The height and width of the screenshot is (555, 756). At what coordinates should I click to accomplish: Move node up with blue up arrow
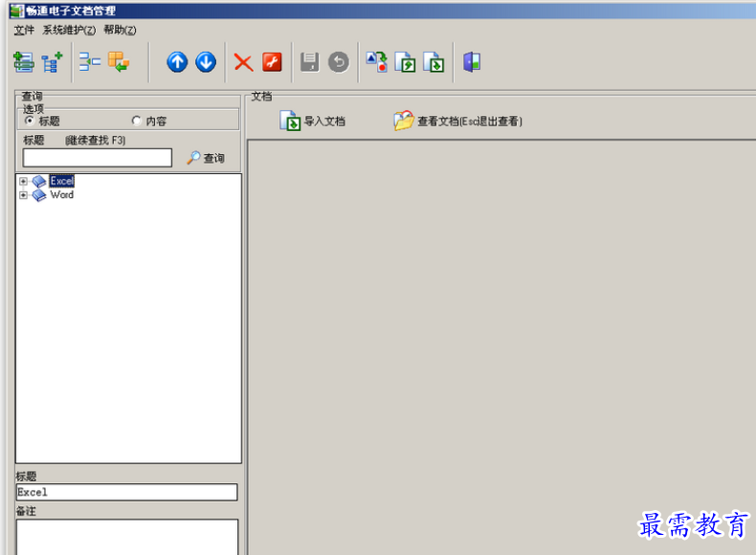pyautogui.click(x=177, y=62)
